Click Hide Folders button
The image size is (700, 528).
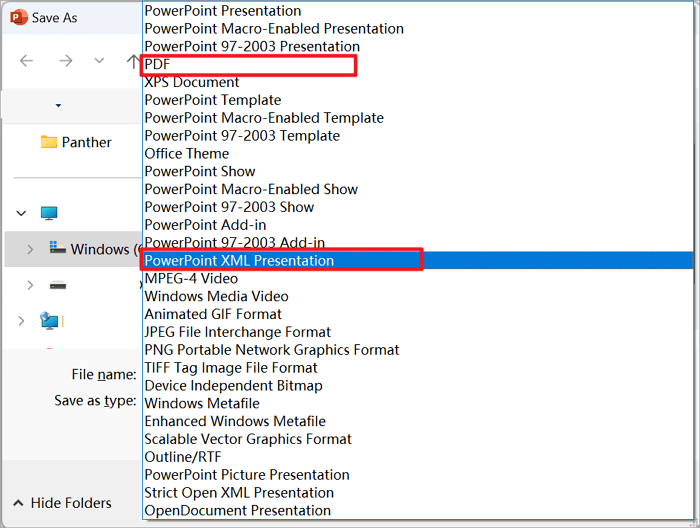click(x=62, y=503)
